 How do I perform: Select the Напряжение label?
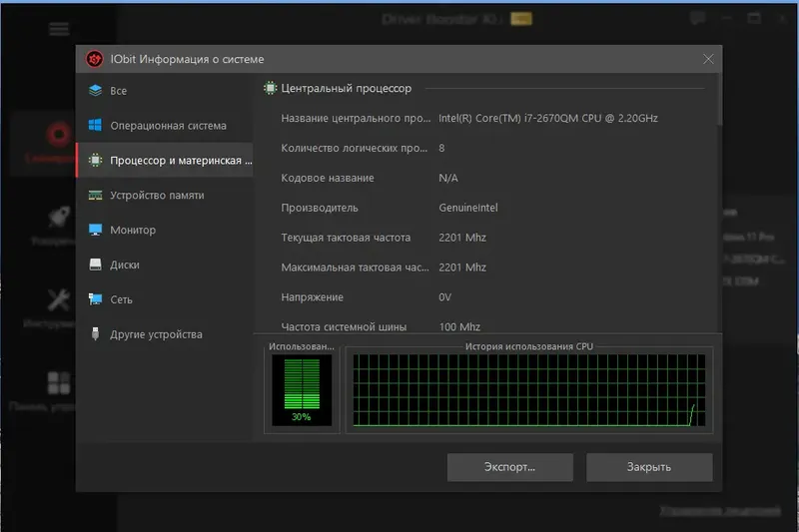coord(312,297)
